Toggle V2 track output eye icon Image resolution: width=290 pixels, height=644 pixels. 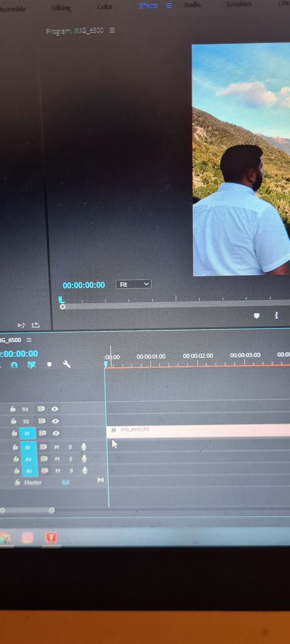point(56,421)
